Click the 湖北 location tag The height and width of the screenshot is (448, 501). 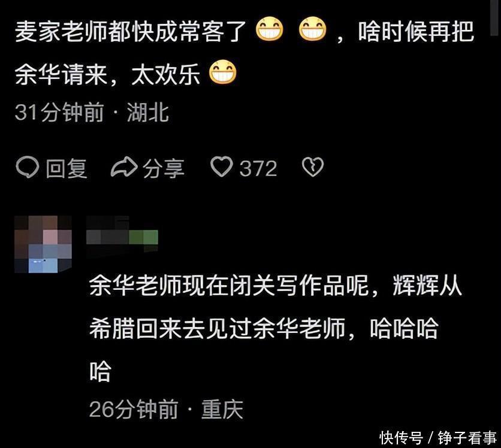coord(147,112)
